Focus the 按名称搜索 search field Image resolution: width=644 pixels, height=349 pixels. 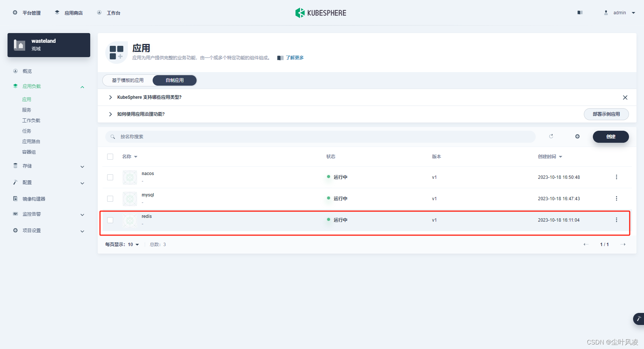pos(320,137)
